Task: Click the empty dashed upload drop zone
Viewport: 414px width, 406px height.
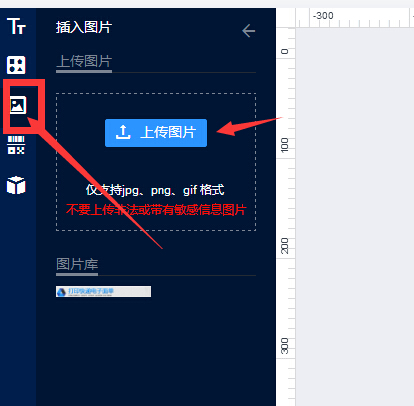Action: click(156, 162)
